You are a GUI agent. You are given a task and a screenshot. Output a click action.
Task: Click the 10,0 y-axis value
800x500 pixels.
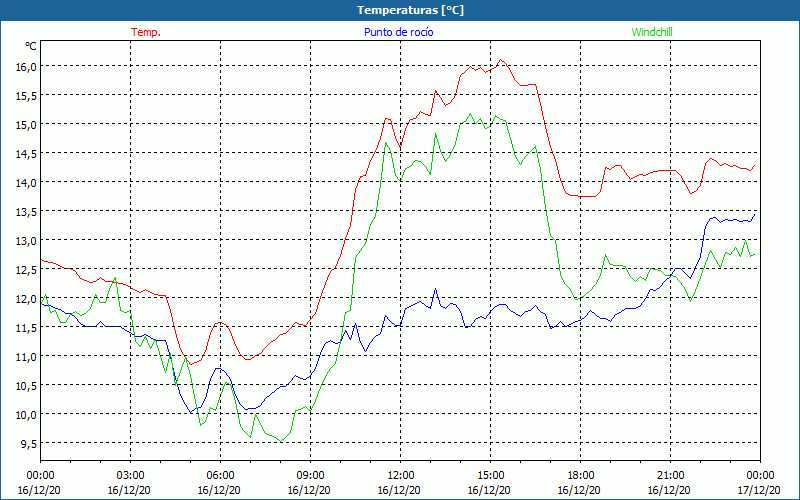[26, 415]
